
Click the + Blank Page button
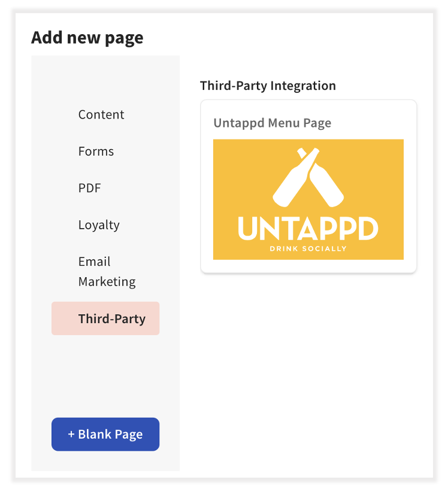(x=105, y=434)
